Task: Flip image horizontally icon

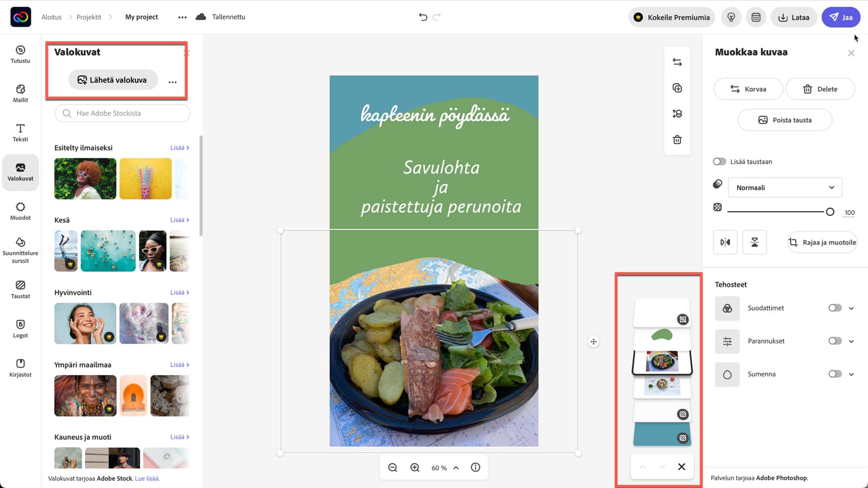Action: [x=725, y=242]
